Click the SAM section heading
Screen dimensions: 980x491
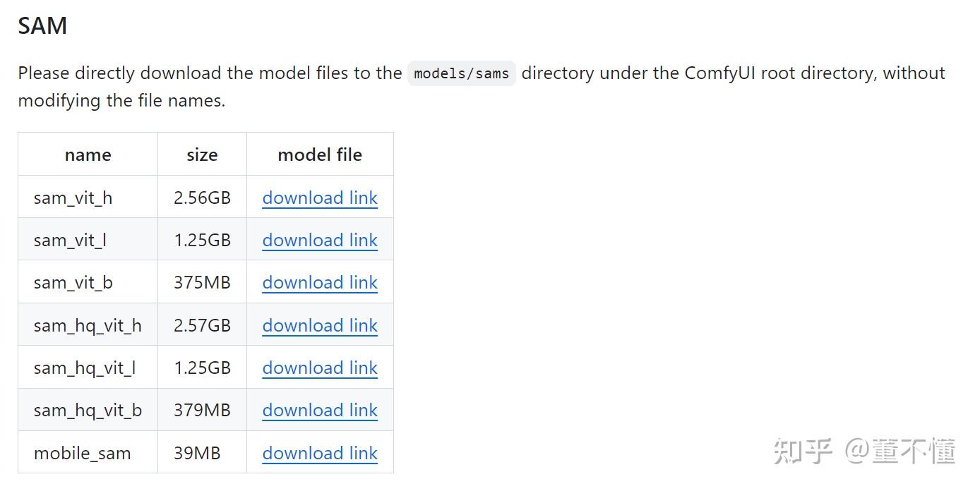click(42, 25)
